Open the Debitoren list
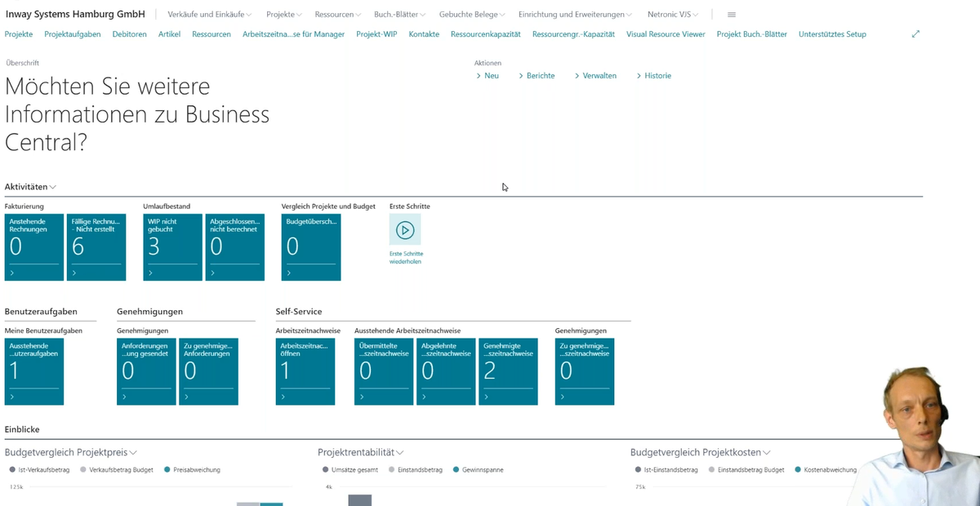The height and width of the screenshot is (506, 980). [130, 34]
